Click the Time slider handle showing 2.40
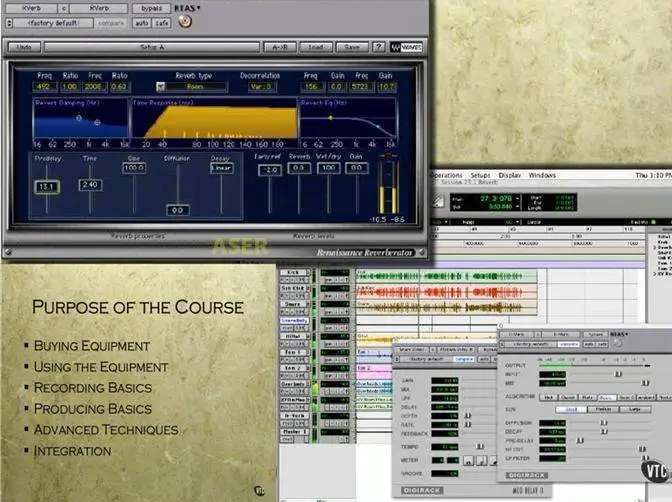Image resolution: width=672 pixels, height=502 pixels. click(x=90, y=185)
